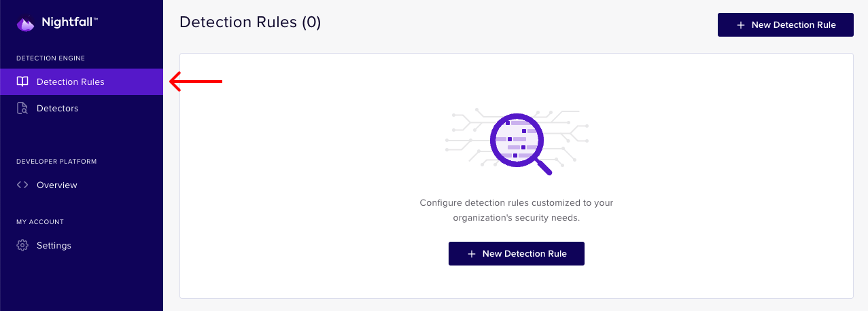Click the Developer Platform section header
Viewport: 868px width, 311px height.
tap(56, 162)
